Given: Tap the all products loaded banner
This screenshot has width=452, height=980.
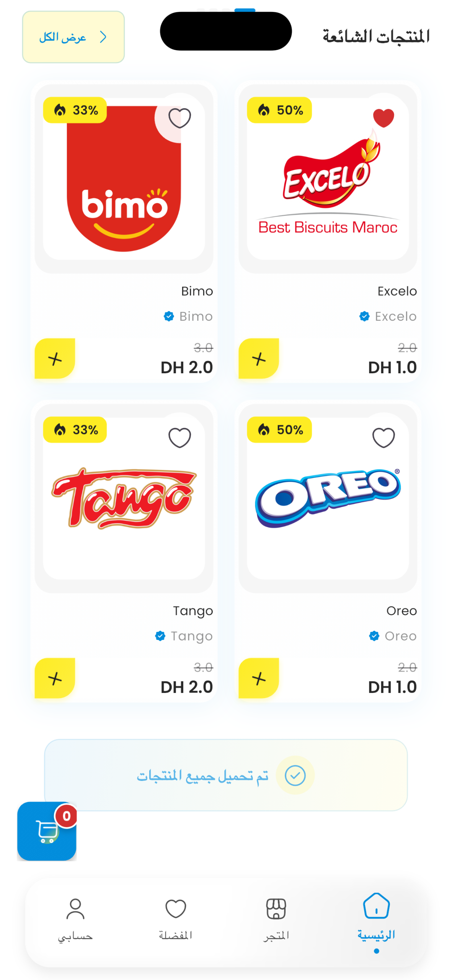Looking at the screenshot, I should tap(226, 775).
